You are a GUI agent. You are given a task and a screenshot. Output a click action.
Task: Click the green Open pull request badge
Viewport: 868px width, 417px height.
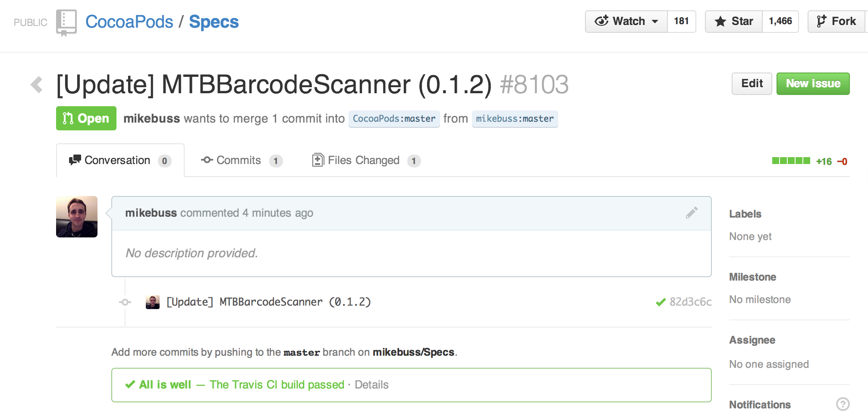[x=86, y=118]
